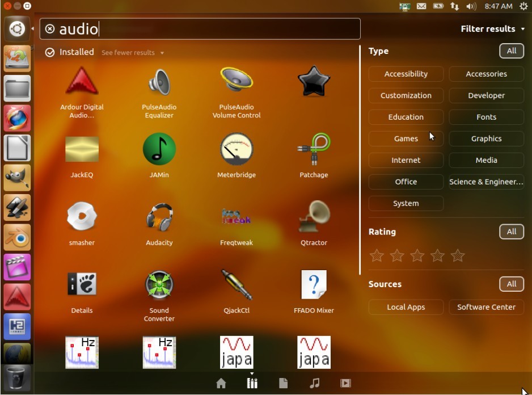This screenshot has height=395, width=532.
Task: Launch Firefox from the launcher
Action: coord(17,118)
